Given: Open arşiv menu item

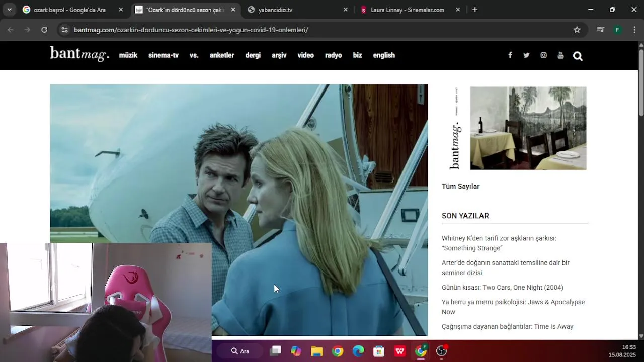Looking at the screenshot, I should click(x=279, y=55).
